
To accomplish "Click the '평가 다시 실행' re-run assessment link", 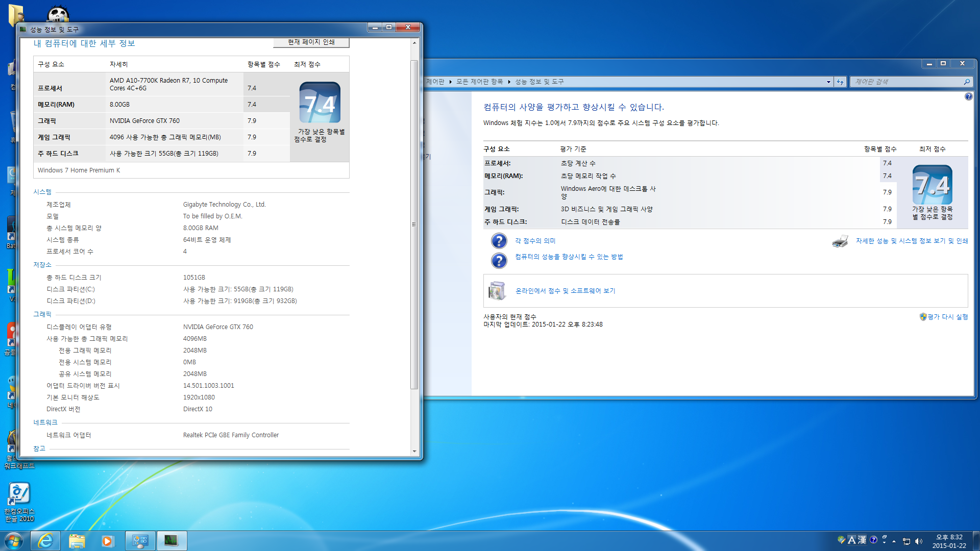I will tap(947, 317).
